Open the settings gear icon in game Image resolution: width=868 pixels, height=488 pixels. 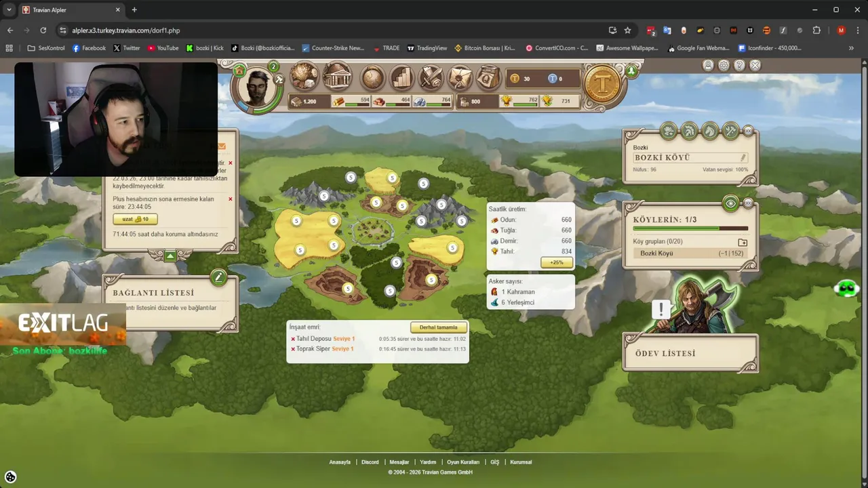click(724, 65)
